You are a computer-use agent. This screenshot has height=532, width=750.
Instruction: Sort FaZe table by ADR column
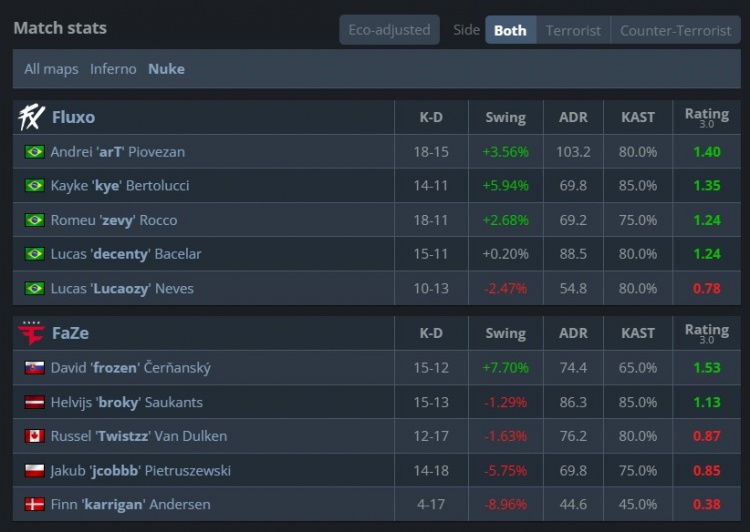pos(574,333)
